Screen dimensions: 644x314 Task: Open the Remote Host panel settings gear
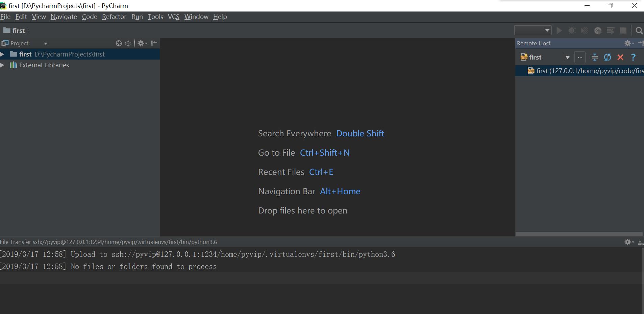[629, 43]
